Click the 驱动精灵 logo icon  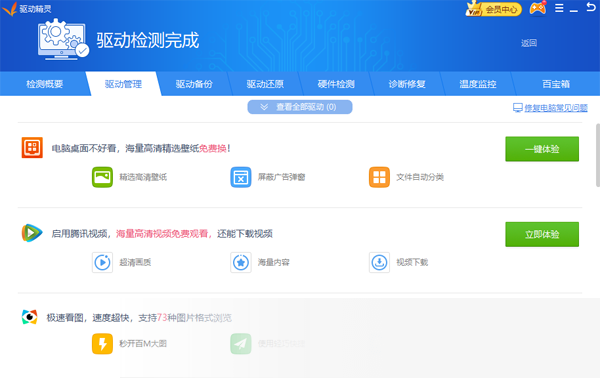[x=10, y=8]
